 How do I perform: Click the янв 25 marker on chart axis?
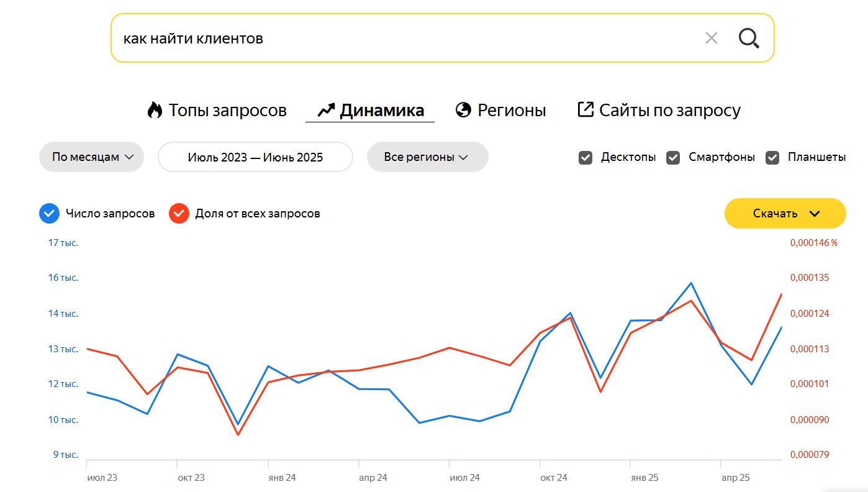point(644,478)
